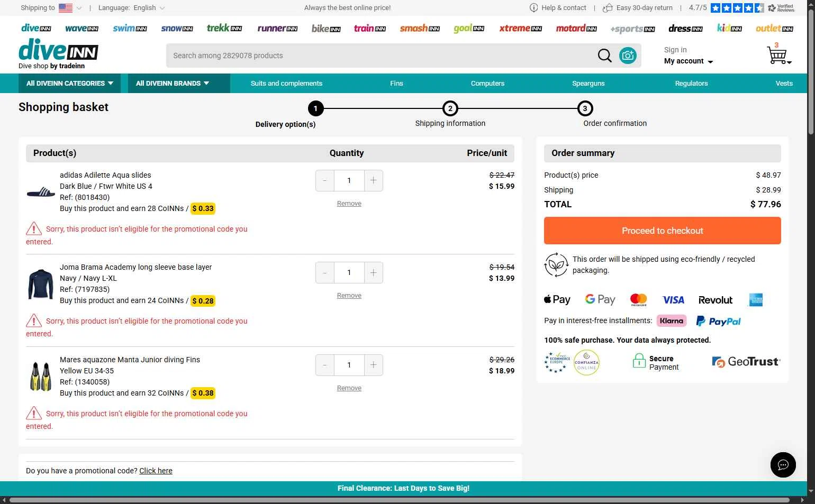Screen dimensions: 815x504
Task: Decrease quantity of adidas Adilette slides
Action: click(325, 180)
